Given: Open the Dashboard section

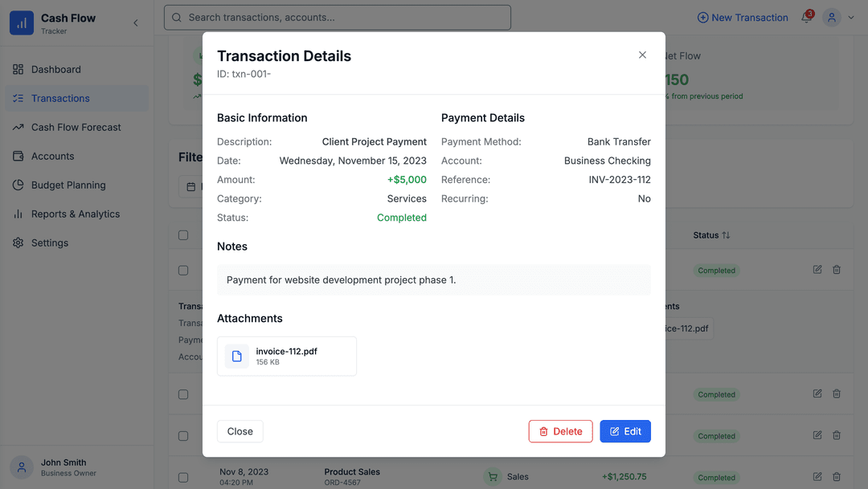Looking at the screenshot, I should coord(56,69).
